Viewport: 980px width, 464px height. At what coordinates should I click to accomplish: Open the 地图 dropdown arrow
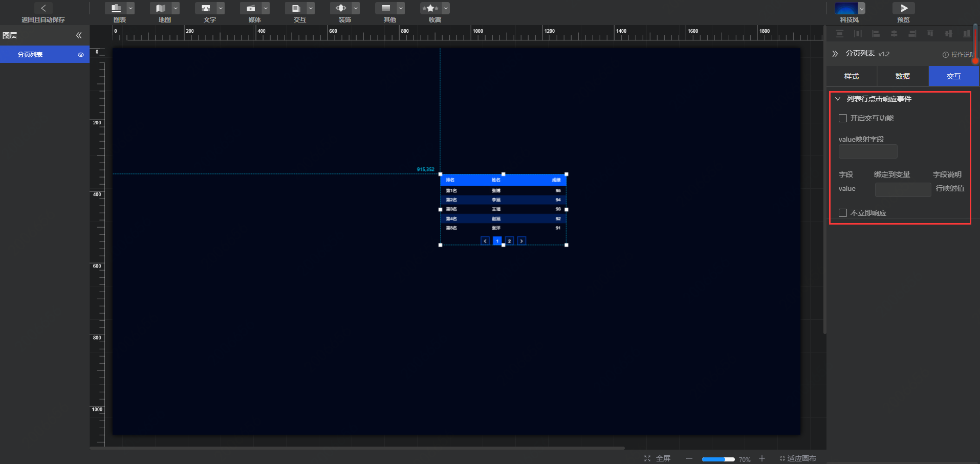pos(176,8)
